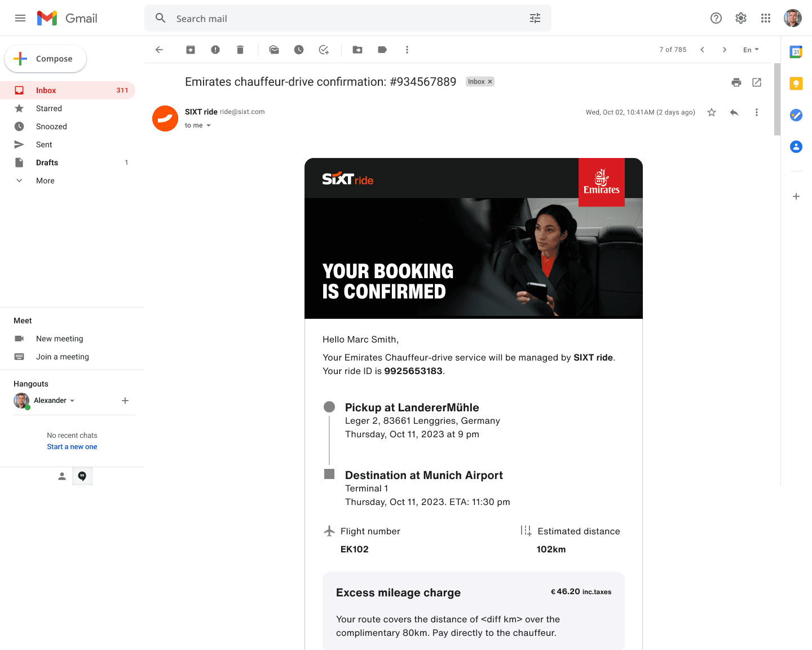Screen dimensions: 812x650
Task: Go back to inbox arrow
Action: [159, 50]
